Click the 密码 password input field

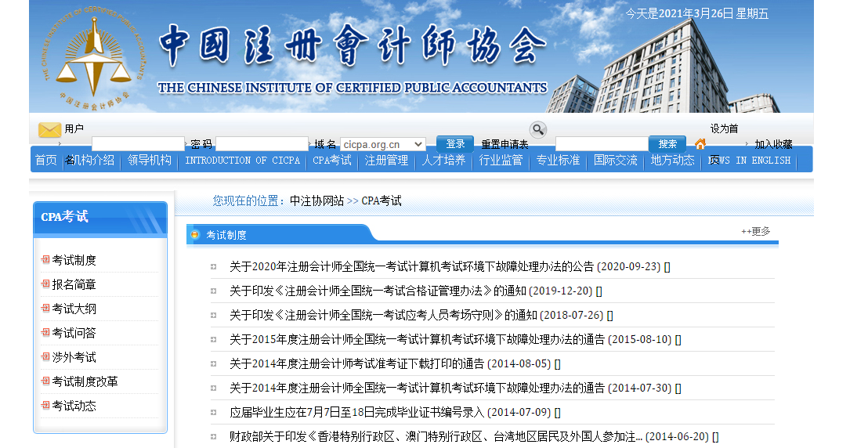[262, 144]
